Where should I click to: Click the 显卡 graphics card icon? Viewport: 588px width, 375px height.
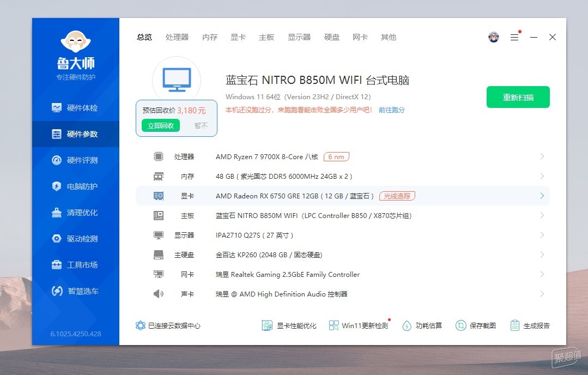[x=159, y=196]
